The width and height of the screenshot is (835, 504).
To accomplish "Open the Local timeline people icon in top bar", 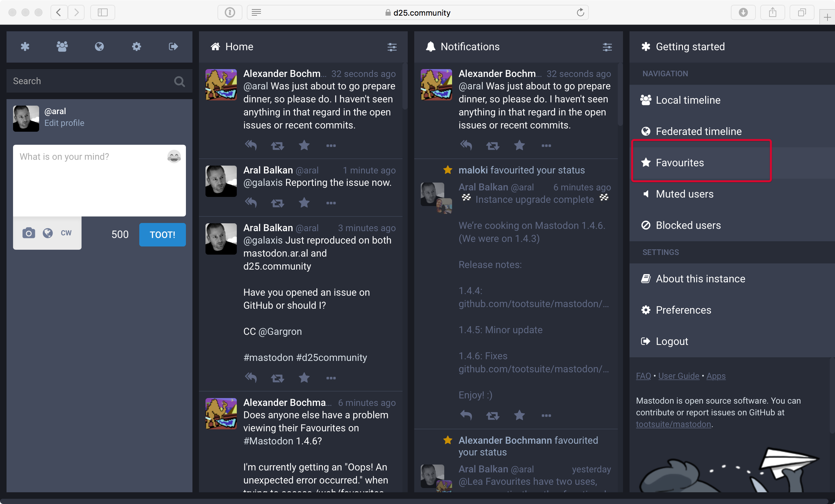I will (x=62, y=46).
